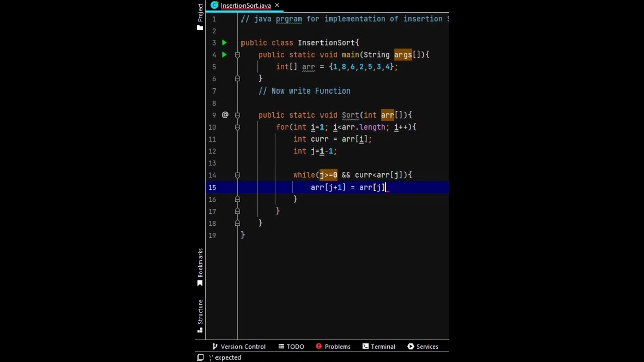
Task: Click the red Problems error icon
Action: pos(319,346)
